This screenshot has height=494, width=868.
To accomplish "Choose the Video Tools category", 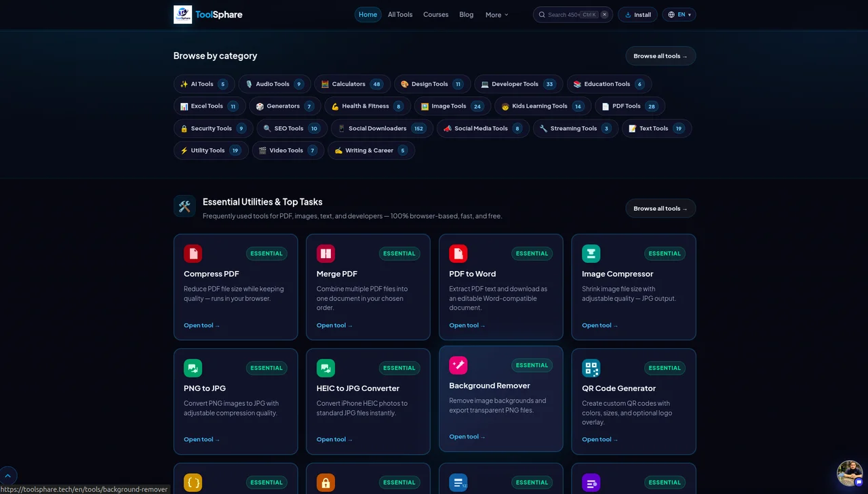I will click(x=288, y=150).
